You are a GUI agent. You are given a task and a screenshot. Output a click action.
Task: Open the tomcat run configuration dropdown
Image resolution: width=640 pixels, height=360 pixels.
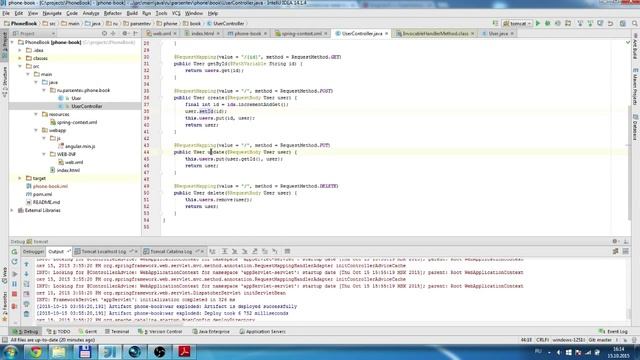point(517,24)
